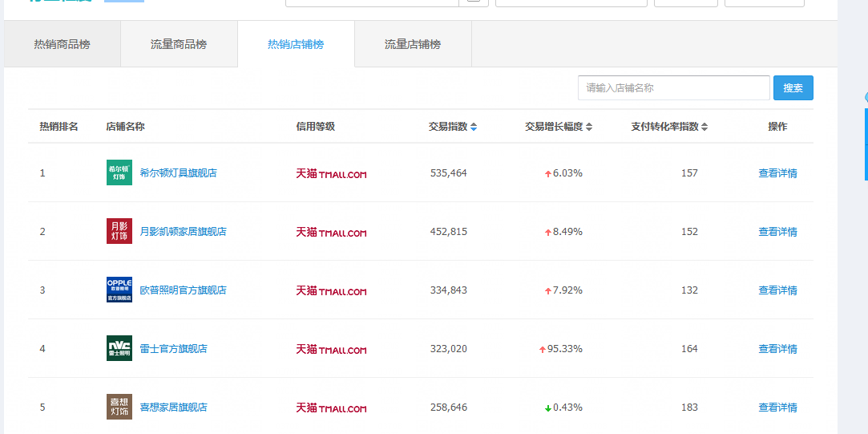Click the 交易指数 value 535,464
The width and height of the screenshot is (868, 434).
pyautogui.click(x=448, y=173)
